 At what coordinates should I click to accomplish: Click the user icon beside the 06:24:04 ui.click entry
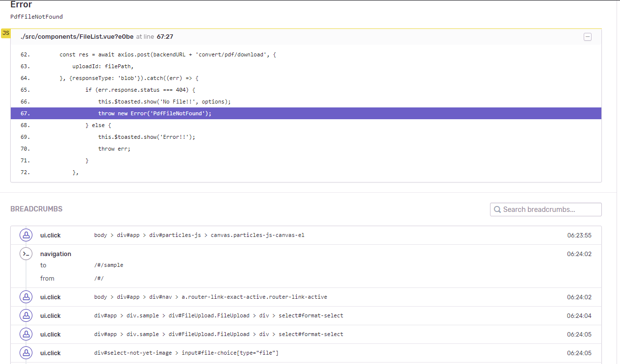coord(26,315)
